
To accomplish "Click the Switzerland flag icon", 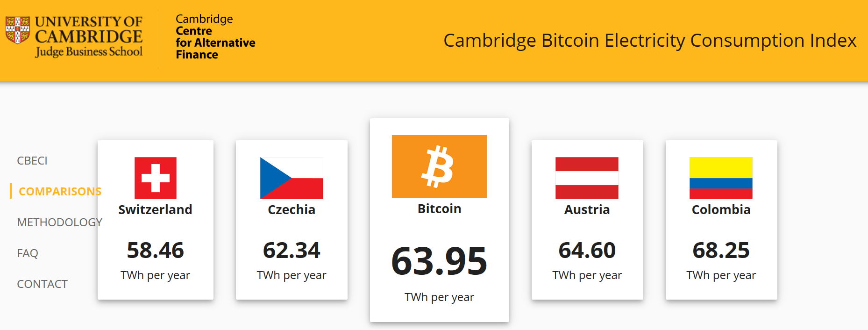I will pyautogui.click(x=156, y=178).
